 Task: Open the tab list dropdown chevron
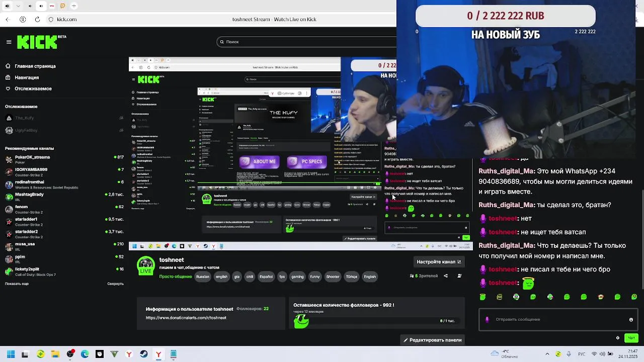click(18, 6)
